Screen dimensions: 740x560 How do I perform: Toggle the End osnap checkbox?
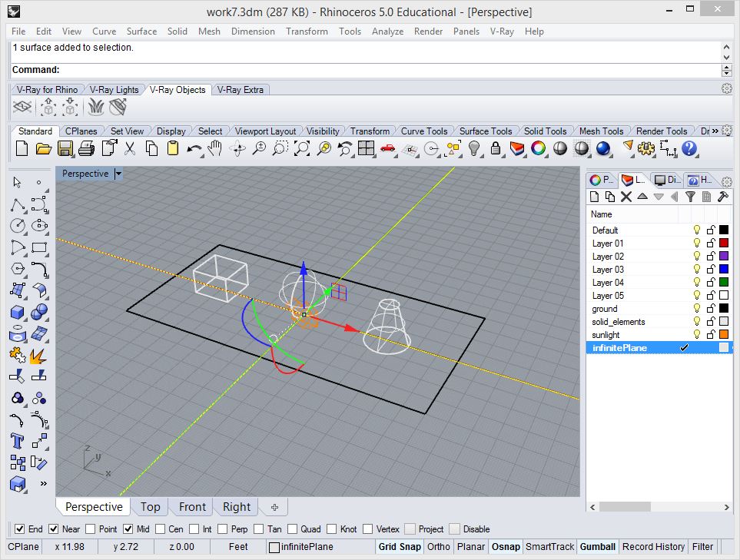19,529
